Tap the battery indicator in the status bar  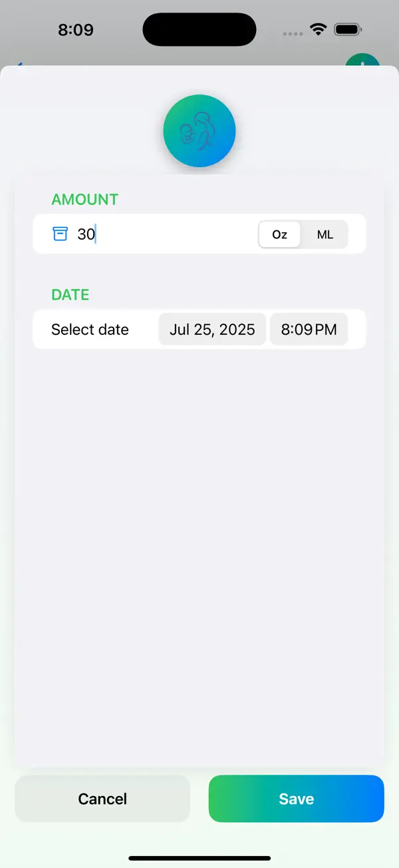tap(348, 29)
